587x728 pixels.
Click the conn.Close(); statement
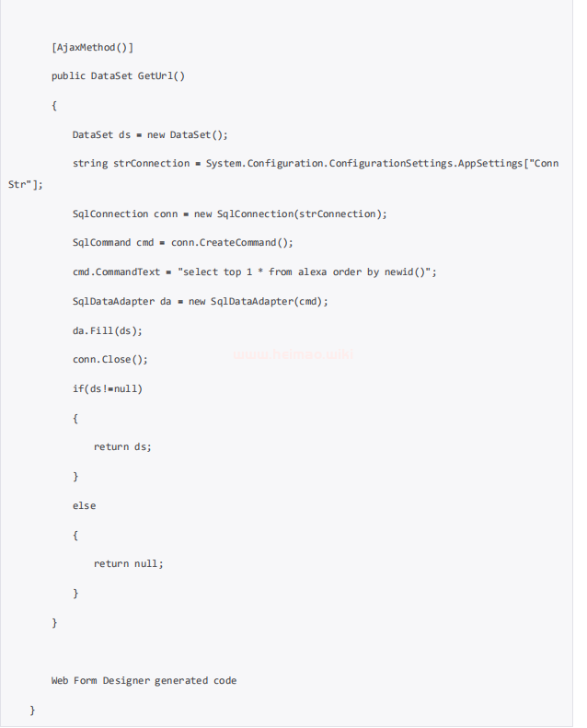tap(110, 359)
